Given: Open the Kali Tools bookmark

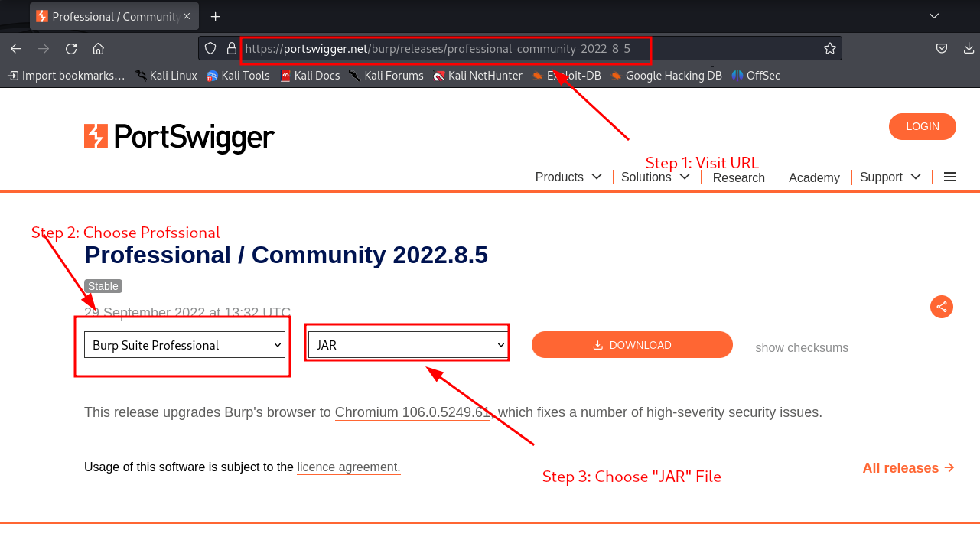Looking at the screenshot, I should tap(238, 76).
